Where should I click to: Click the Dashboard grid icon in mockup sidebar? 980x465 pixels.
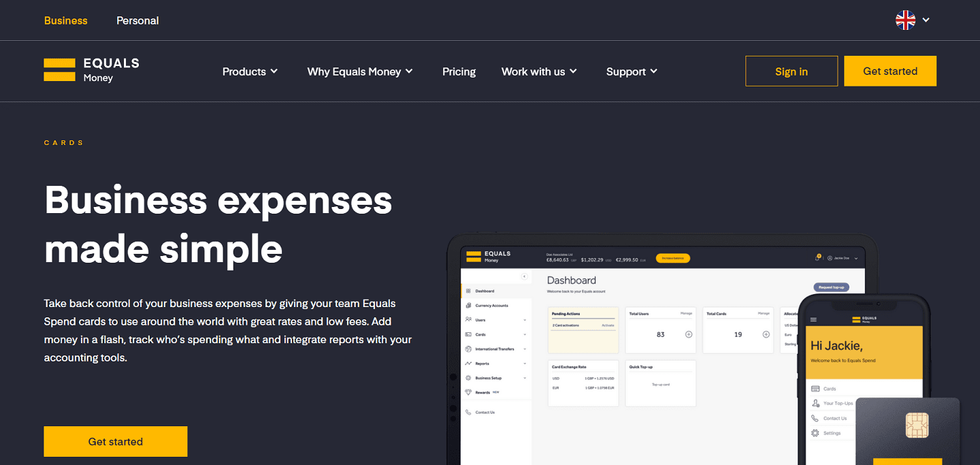click(x=468, y=291)
